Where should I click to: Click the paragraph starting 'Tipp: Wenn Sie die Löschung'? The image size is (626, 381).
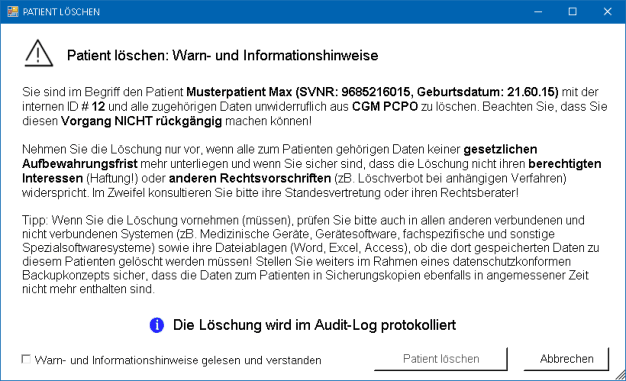[311, 254]
